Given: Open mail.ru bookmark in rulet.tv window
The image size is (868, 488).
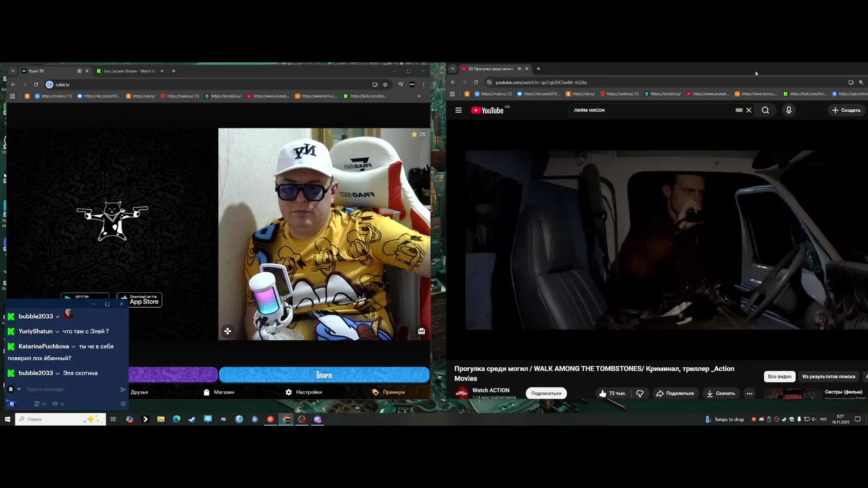Looking at the screenshot, I should tap(53, 96).
